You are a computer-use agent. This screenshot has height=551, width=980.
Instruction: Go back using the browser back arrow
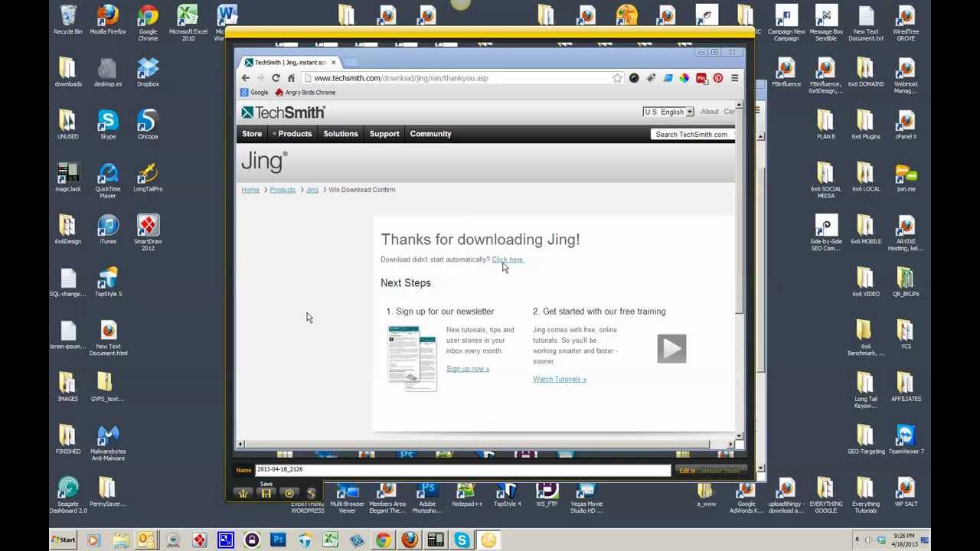[x=245, y=78]
